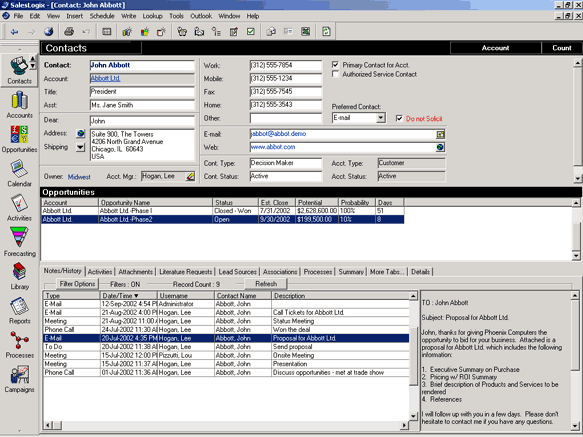Click the opportunities list scroll down arrow
The height and width of the screenshot is (437, 583).
point(576,256)
